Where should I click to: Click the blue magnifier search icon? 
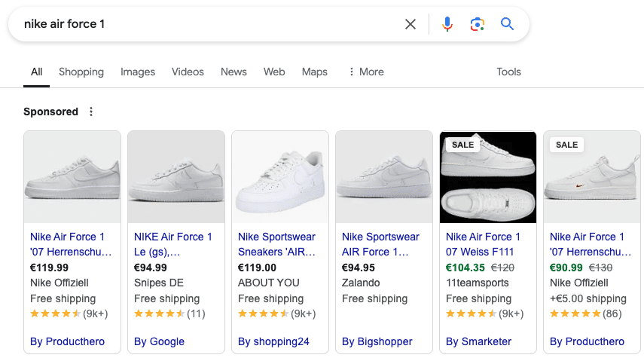pyautogui.click(x=507, y=24)
